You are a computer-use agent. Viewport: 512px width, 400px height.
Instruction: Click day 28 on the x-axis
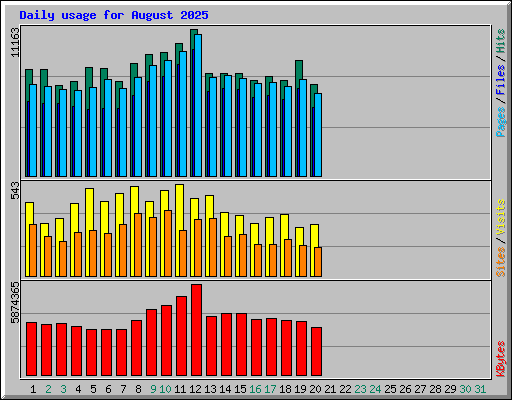coord(435,389)
